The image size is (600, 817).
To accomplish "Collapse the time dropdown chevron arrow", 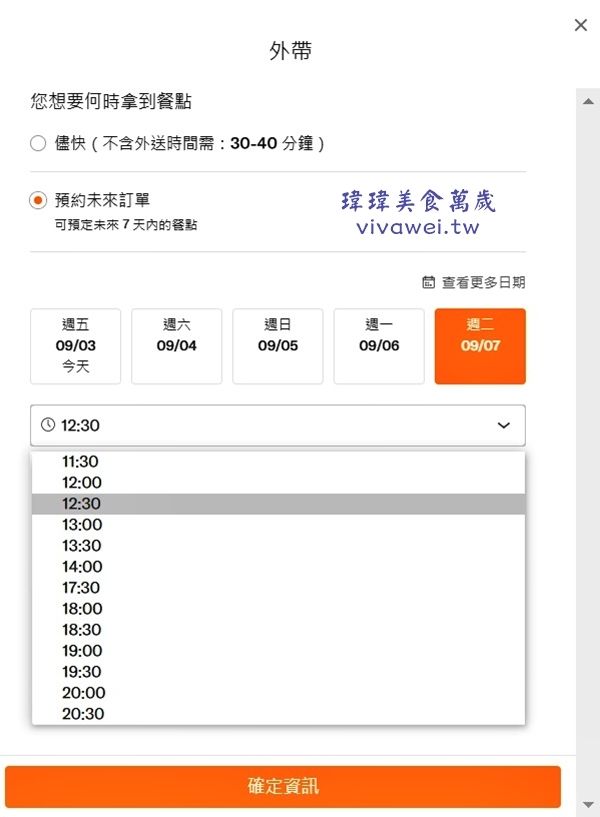I will coord(503,426).
